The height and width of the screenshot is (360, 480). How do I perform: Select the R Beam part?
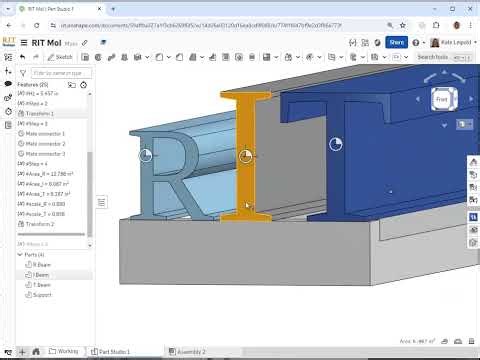coord(53,265)
